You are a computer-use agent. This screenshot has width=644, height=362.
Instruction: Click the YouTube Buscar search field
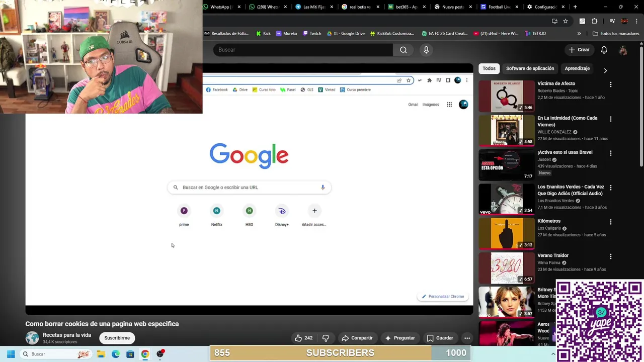coord(303,50)
